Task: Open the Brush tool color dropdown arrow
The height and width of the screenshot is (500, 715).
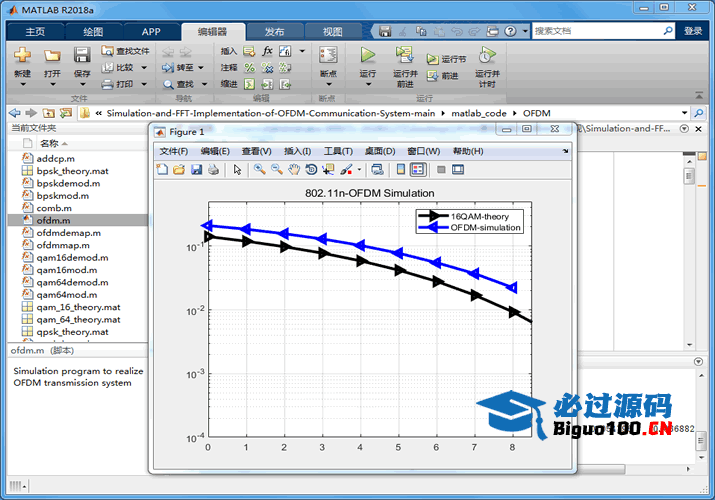Action: click(x=359, y=170)
